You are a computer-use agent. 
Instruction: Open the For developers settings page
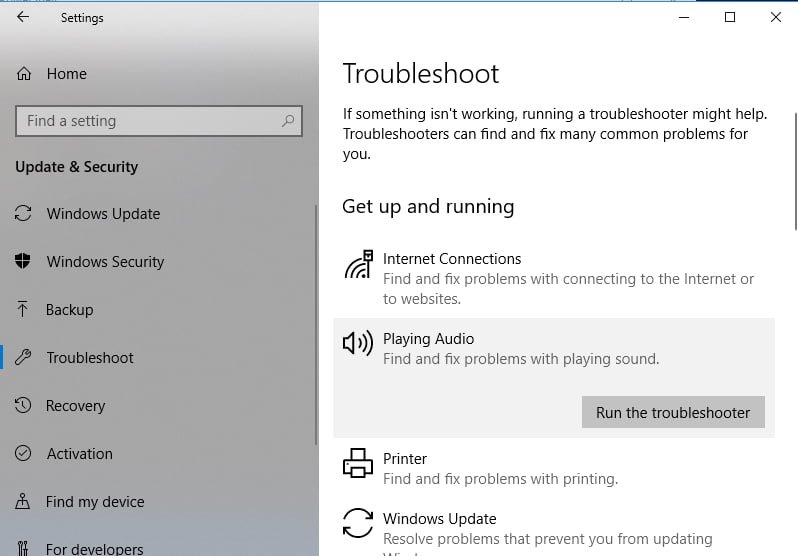click(94, 549)
